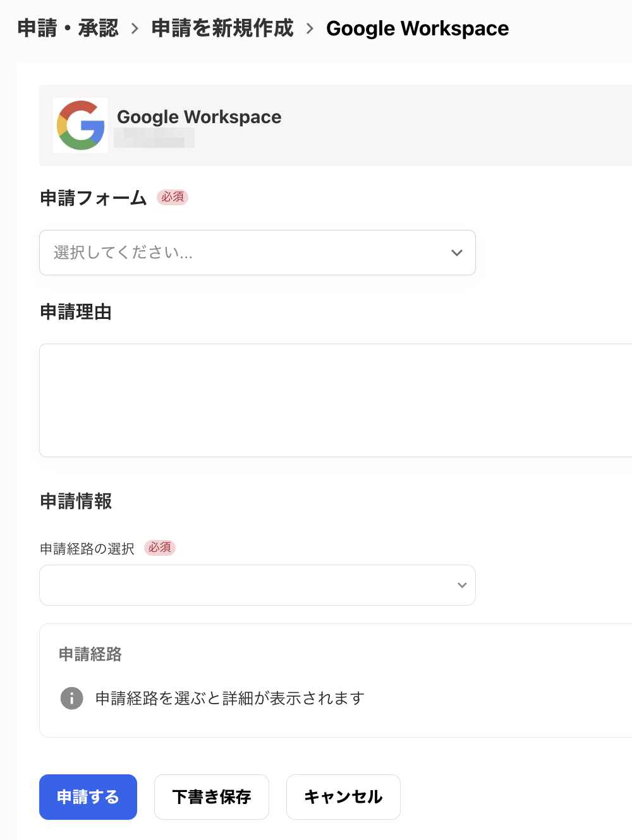Click the 申請経路を選ぶと詳細が表示されます message
The height and width of the screenshot is (840, 632).
[229, 698]
